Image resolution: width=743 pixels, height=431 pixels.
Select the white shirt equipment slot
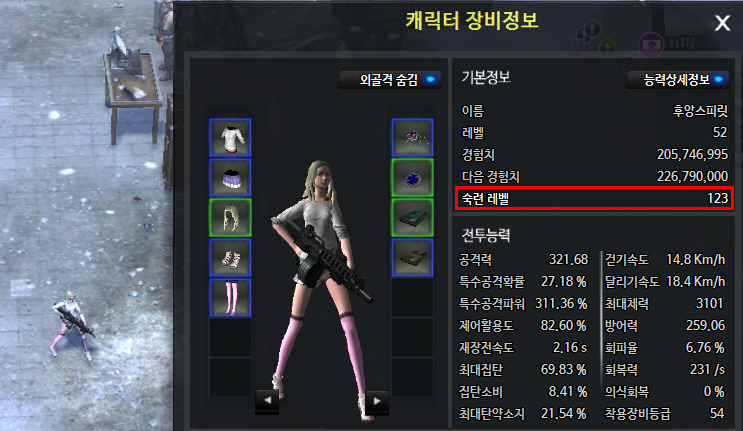pos(230,137)
